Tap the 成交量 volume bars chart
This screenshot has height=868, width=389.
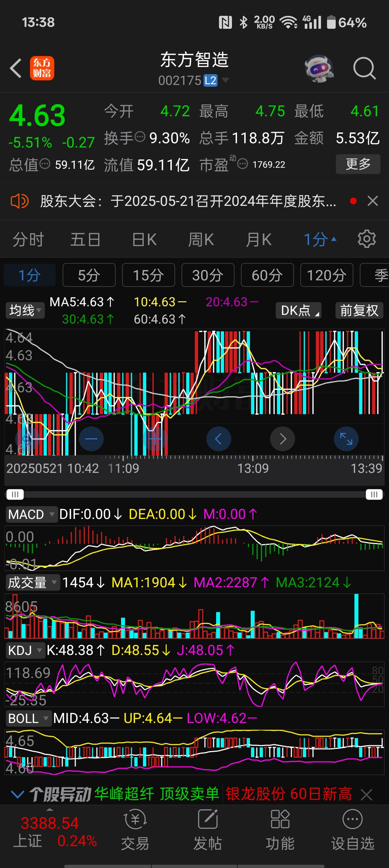coord(194,616)
